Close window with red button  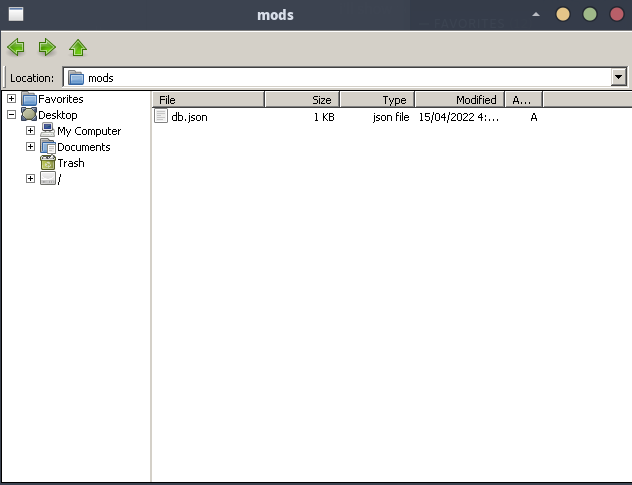pyautogui.click(x=617, y=14)
